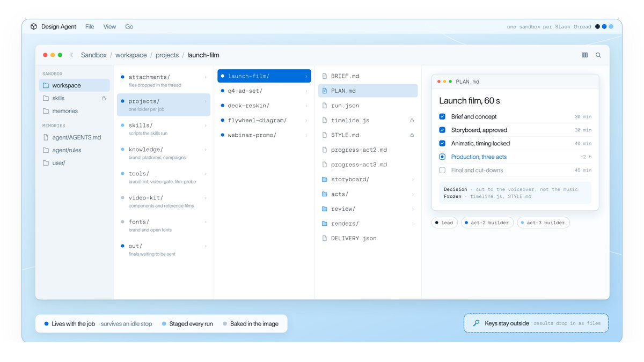Check the Final and cut-downs checkbox

(x=442, y=170)
